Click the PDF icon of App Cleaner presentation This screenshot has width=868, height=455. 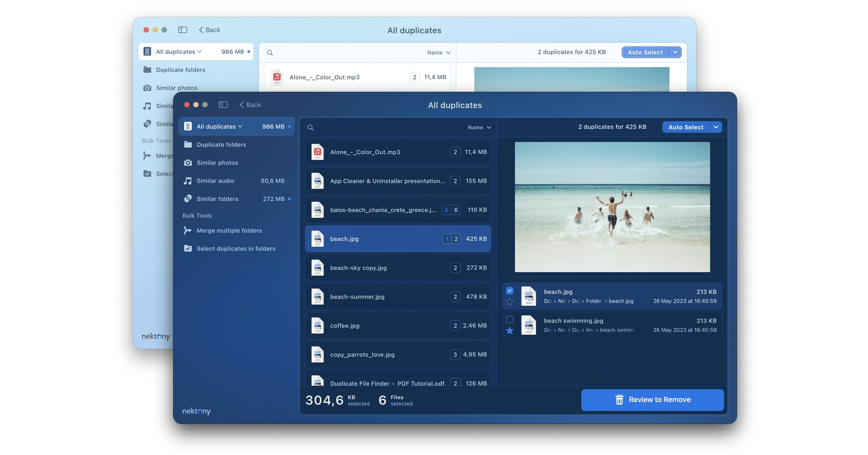pyautogui.click(x=317, y=181)
